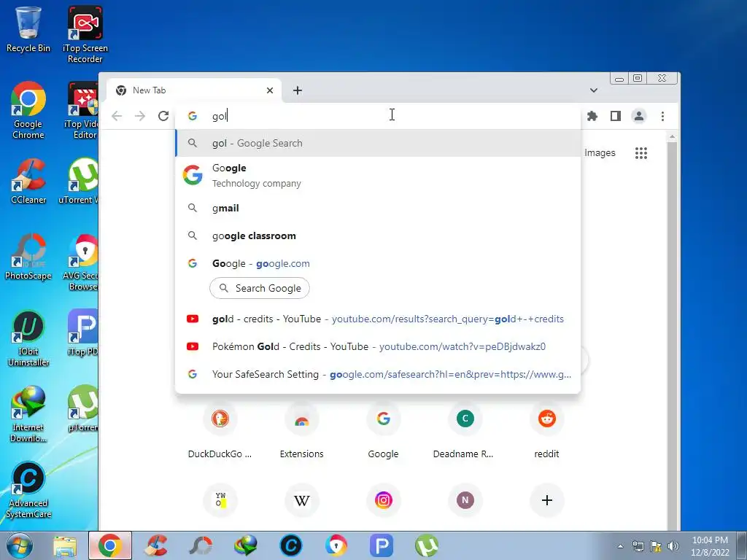Open the Instagram shortcut tile
The width and height of the screenshot is (747, 560).
tap(384, 500)
